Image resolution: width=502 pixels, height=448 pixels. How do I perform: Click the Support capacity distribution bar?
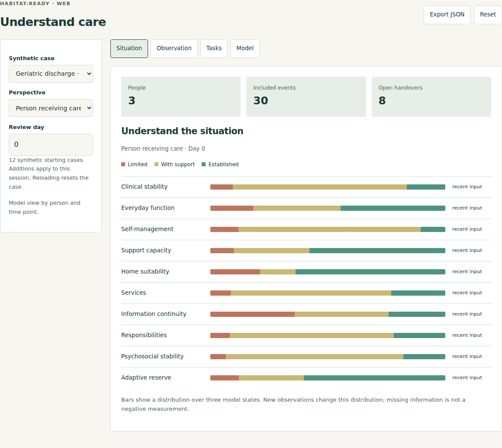[x=328, y=251]
